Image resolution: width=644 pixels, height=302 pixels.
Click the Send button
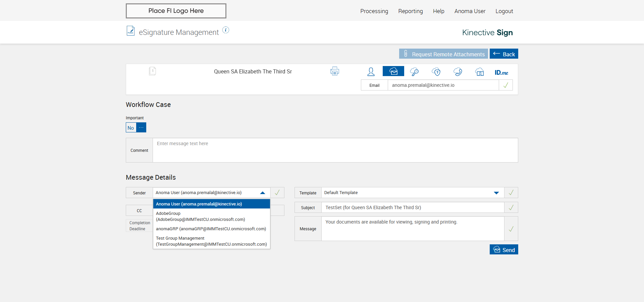point(504,250)
